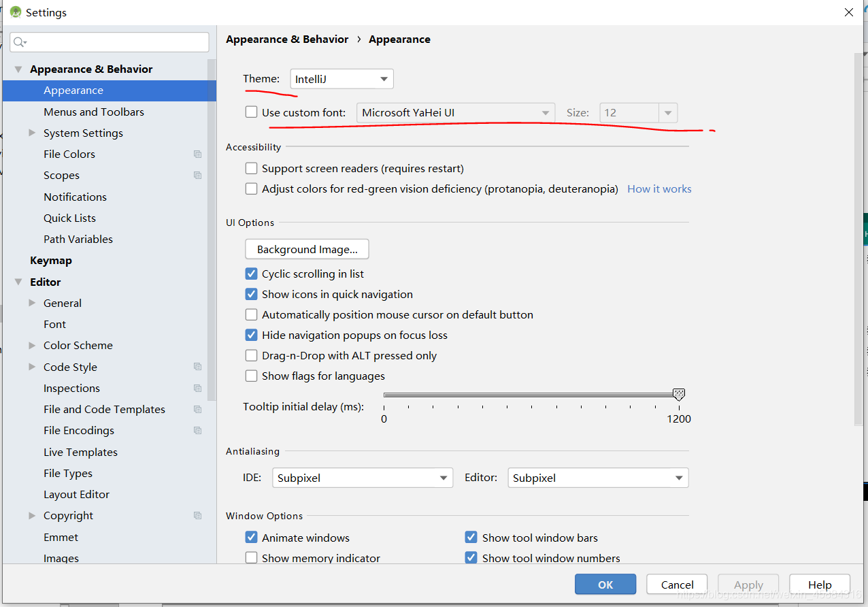Screen dimensions: 868x607
Task: Uncheck Show tool window bars
Action: coord(471,538)
